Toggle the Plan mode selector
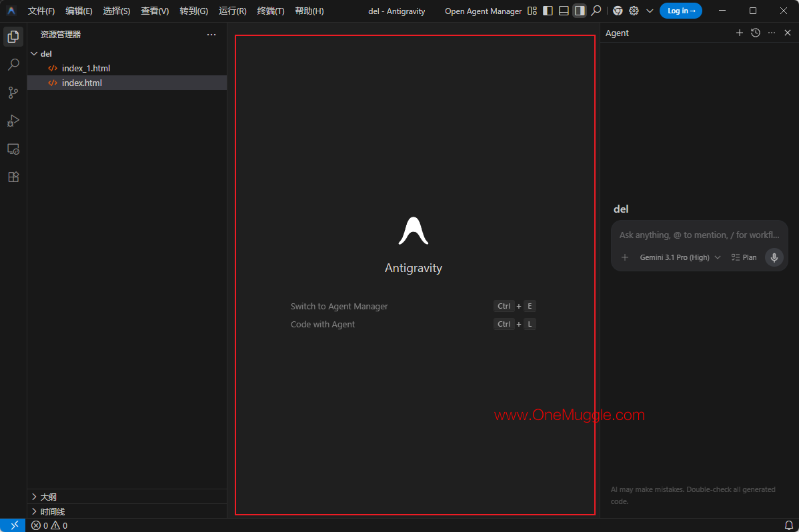 point(744,257)
